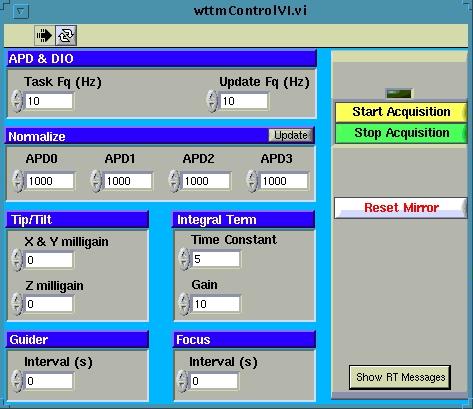Click Start Acquisition button

[x=401, y=112]
